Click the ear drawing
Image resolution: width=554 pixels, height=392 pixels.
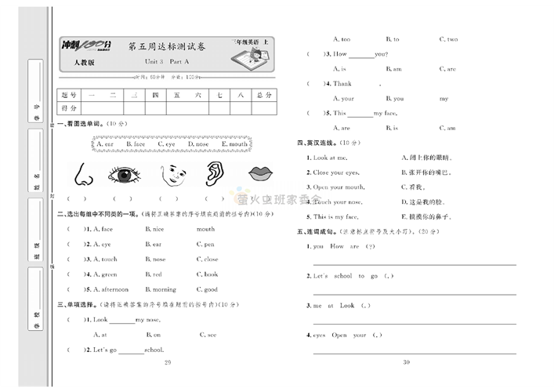(215, 173)
